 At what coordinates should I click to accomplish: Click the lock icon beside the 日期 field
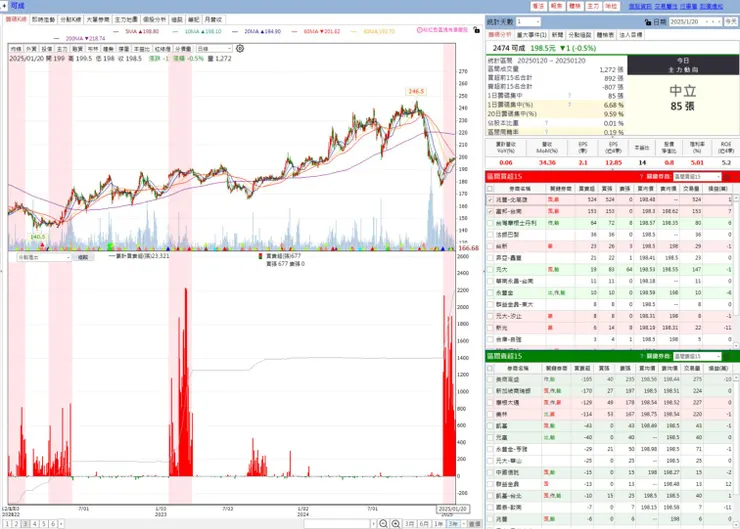pyautogui.click(x=648, y=22)
